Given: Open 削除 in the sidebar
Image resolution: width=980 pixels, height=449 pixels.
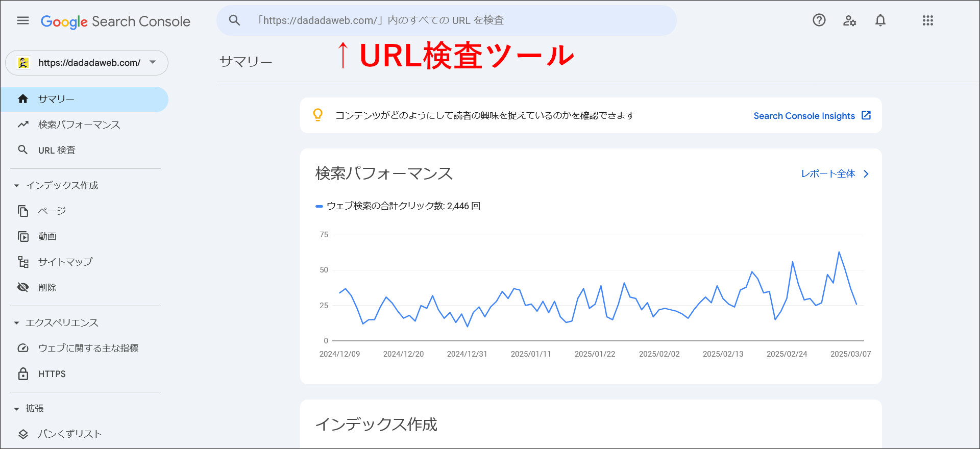Looking at the screenshot, I should pyautogui.click(x=84, y=287).
